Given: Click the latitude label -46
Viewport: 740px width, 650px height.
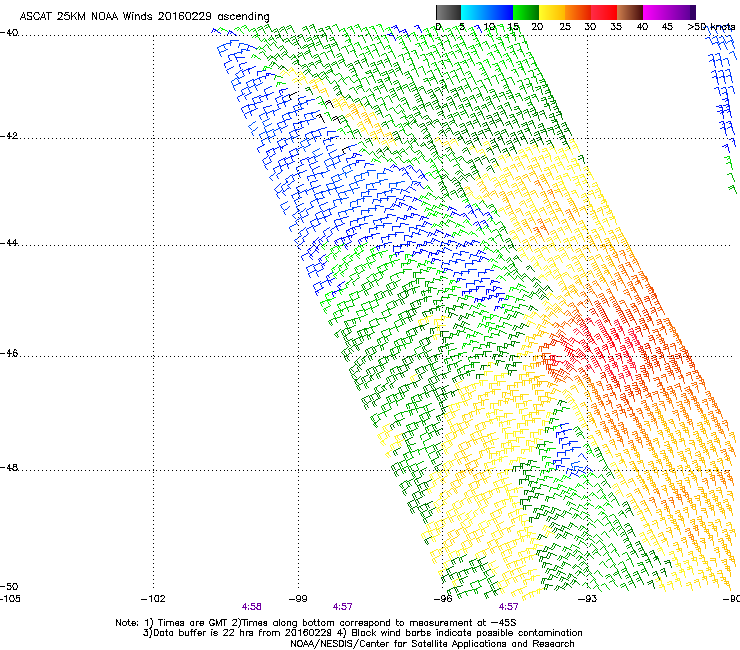Looking at the screenshot, I should point(9,353).
